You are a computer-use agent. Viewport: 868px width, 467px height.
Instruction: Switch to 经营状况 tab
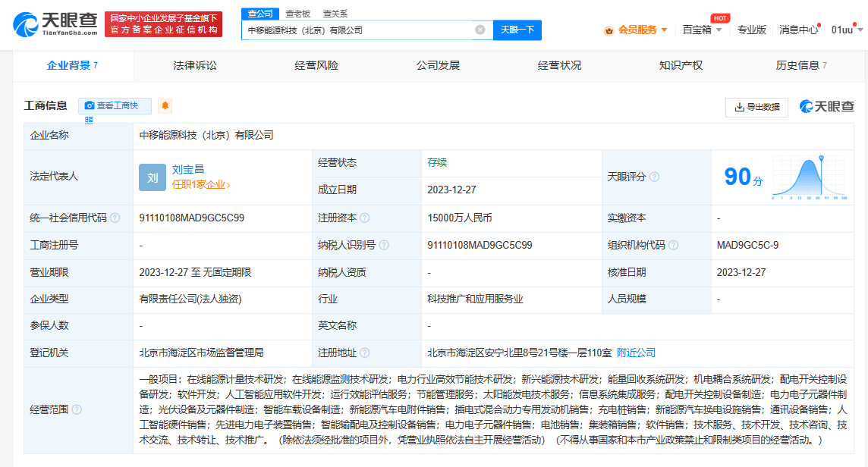559,65
